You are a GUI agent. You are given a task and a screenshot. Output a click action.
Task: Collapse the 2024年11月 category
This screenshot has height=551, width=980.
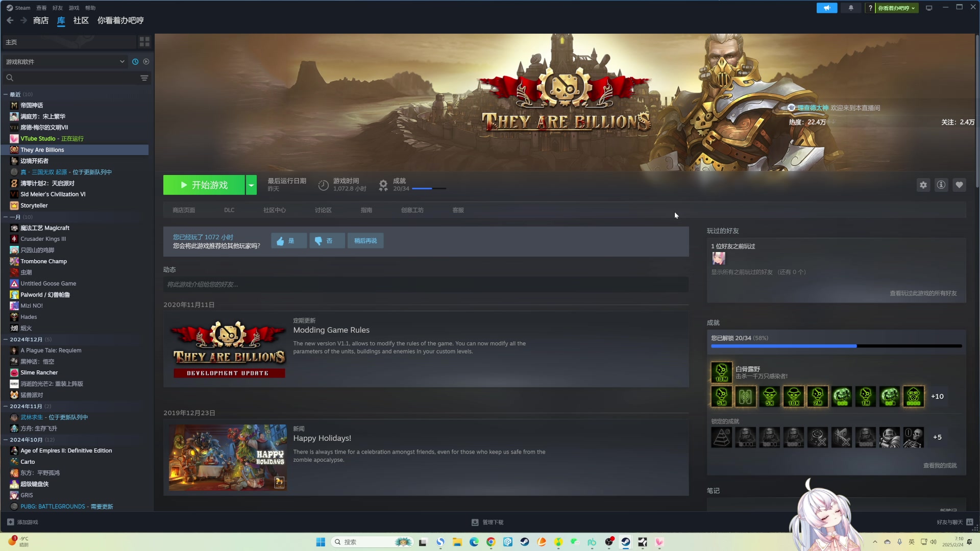(x=6, y=406)
